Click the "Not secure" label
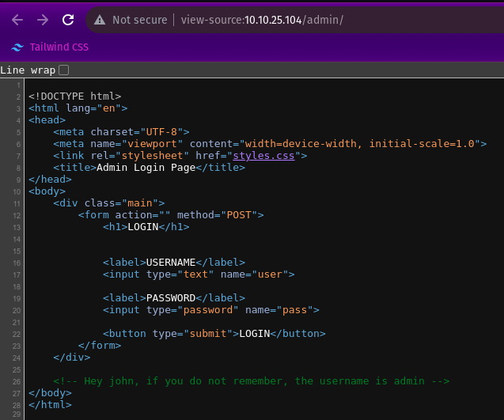This screenshot has height=420, width=504. (139, 20)
